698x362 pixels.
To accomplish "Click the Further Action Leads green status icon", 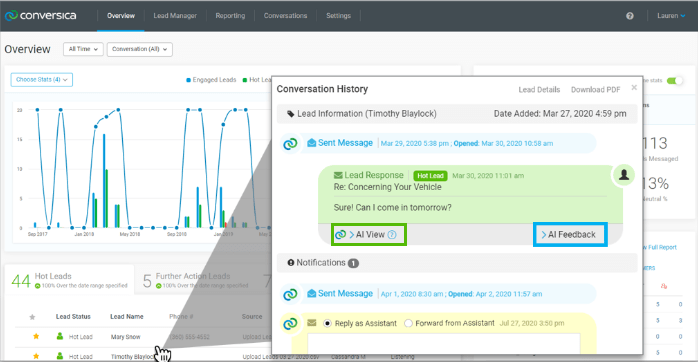I will click(x=158, y=286).
